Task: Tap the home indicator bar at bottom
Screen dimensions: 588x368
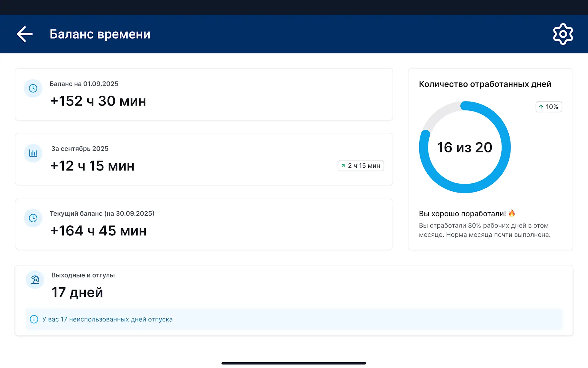Action: pos(294,363)
